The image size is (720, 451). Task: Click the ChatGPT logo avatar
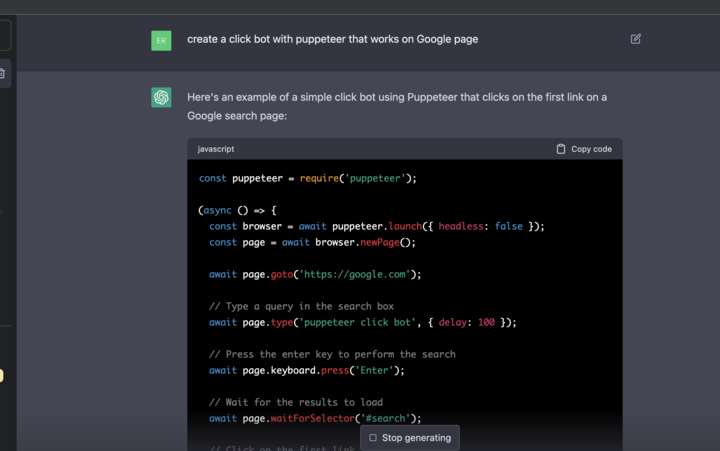pyautogui.click(x=161, y=97)
